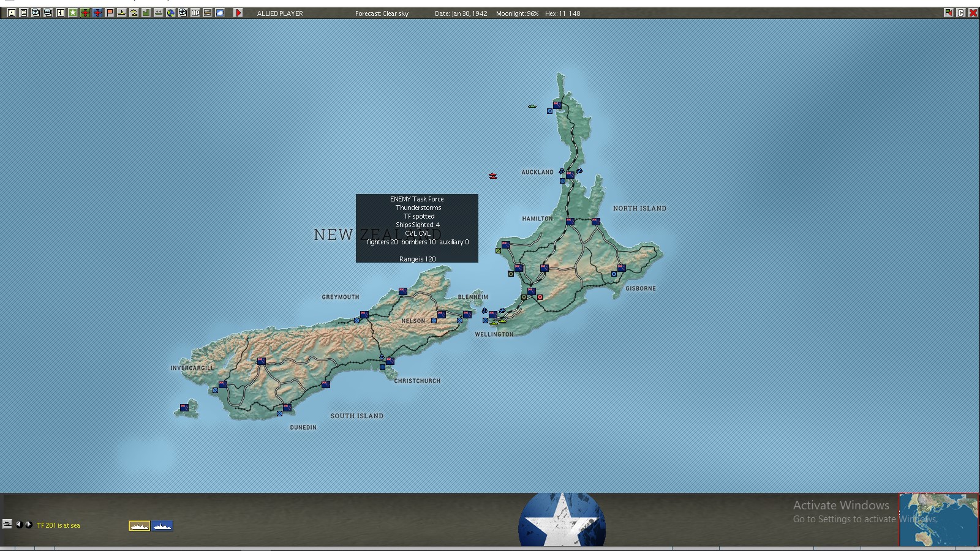Click the green-red flag icon top right
The height and width of the screenshot is (551, 980).
click(948, 13)
